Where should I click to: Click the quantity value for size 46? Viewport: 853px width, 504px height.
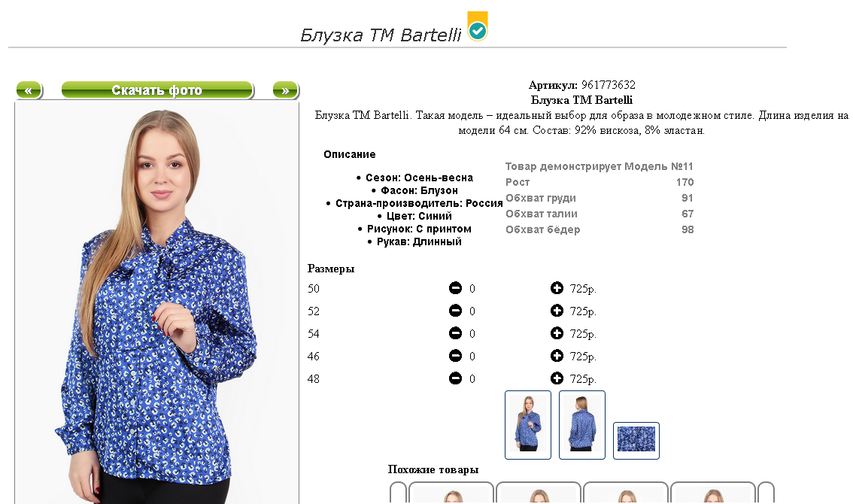click(472, 357)
